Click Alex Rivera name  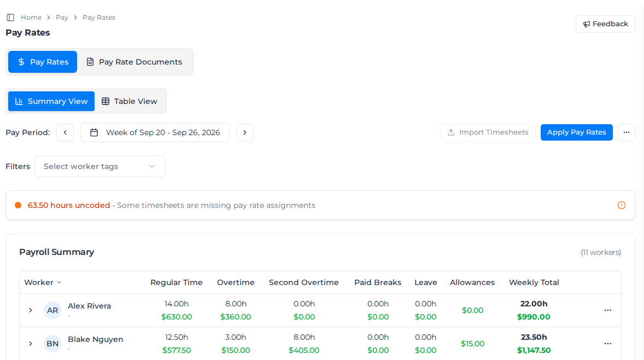[90, 306]
